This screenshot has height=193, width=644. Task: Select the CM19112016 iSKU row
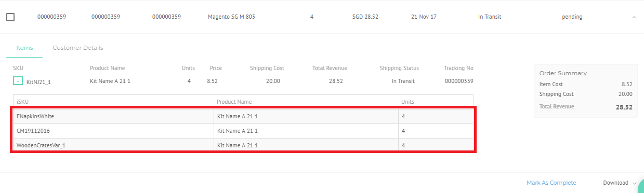[243, 131]
